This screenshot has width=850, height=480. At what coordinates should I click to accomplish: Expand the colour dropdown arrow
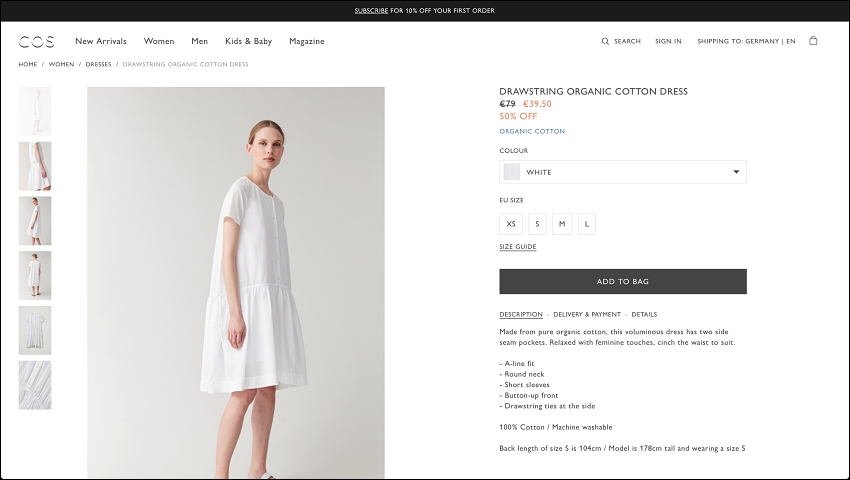click(x=736, y=172)
